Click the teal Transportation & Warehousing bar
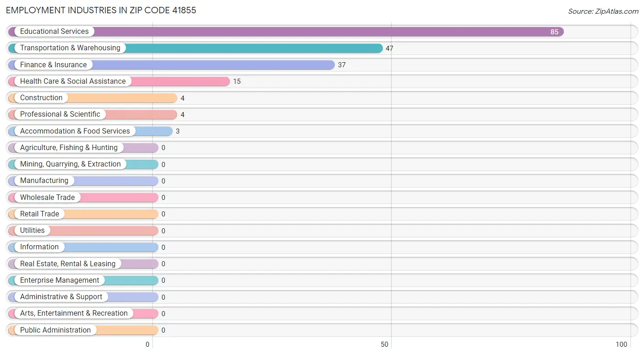Screen dimensions: 644x355 click(x=195, y=48)
